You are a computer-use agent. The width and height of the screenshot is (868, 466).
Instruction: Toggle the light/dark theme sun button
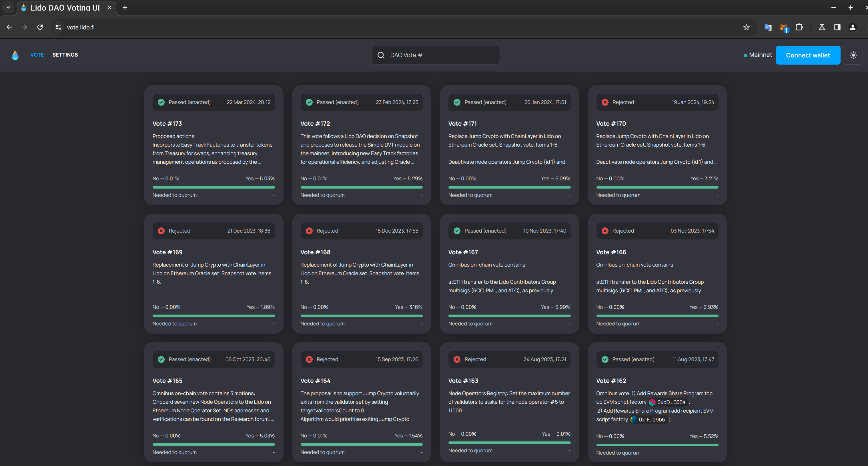click(853, 55)
